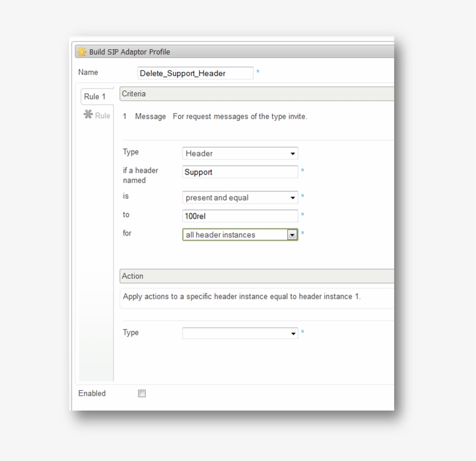This screenshot has height=461, width=476.
Task: Click the Name label beside the profile field
Action: [88, 72]
